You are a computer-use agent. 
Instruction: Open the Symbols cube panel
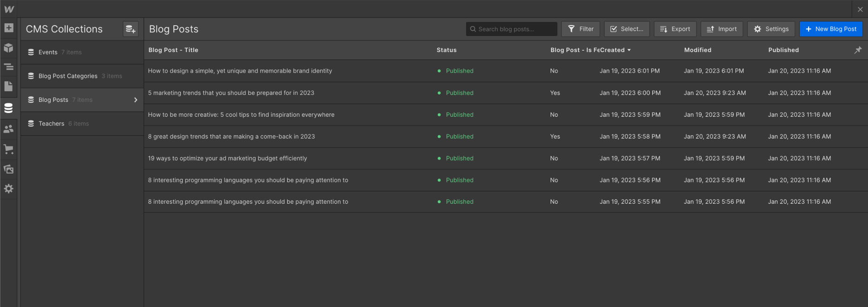click(9, 48)
